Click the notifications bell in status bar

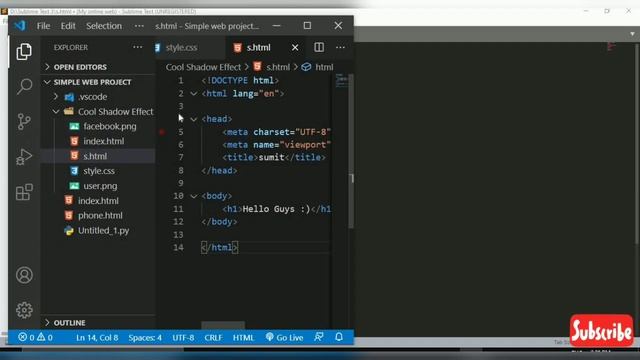click(339, 337)
